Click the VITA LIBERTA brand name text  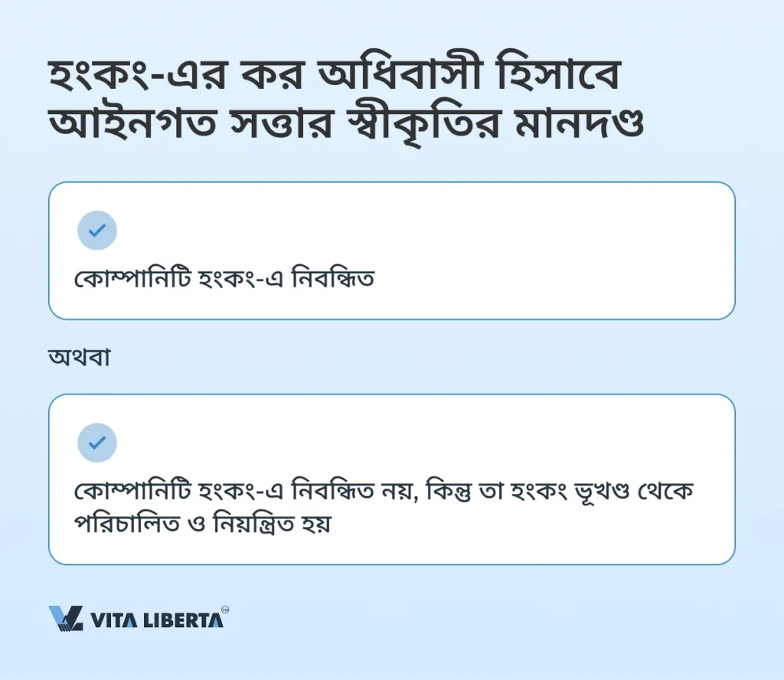157,620
